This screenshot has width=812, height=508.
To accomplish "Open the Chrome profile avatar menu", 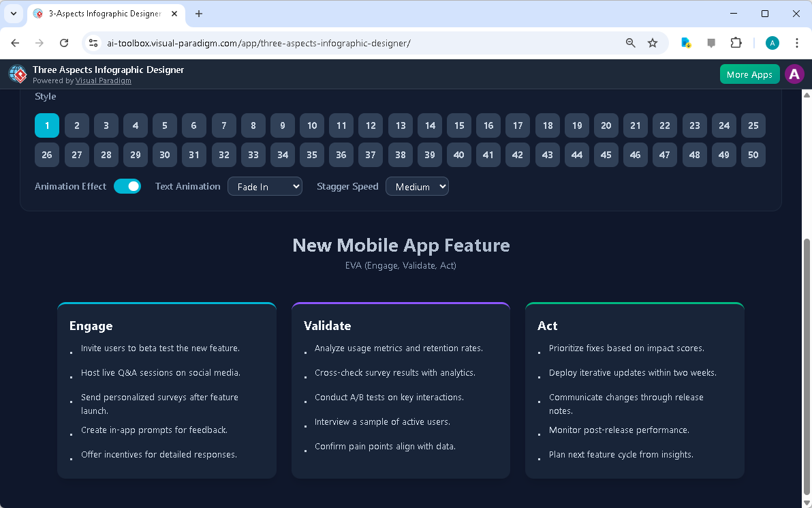I will pos(772,42).
